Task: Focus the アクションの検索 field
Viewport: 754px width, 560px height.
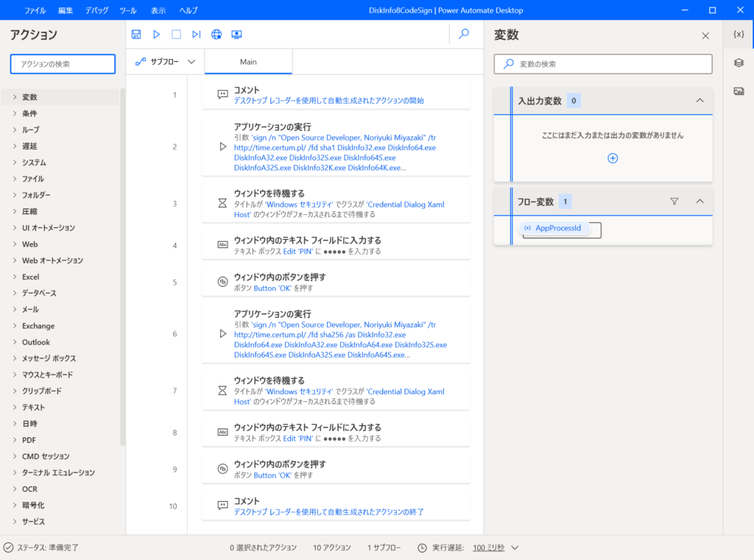Action: (x=63, y=64)
